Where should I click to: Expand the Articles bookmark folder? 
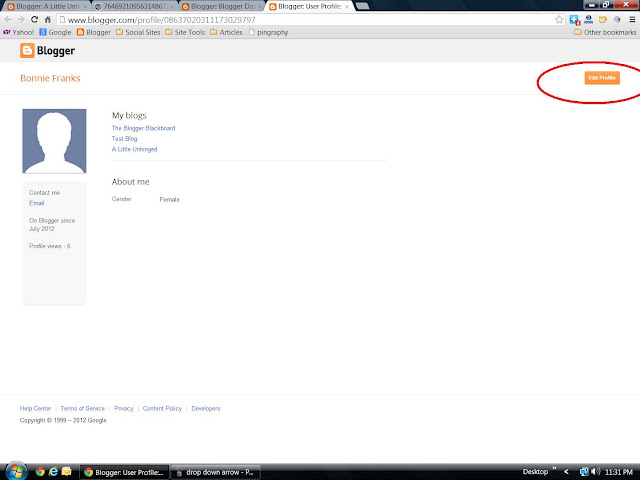227,32
